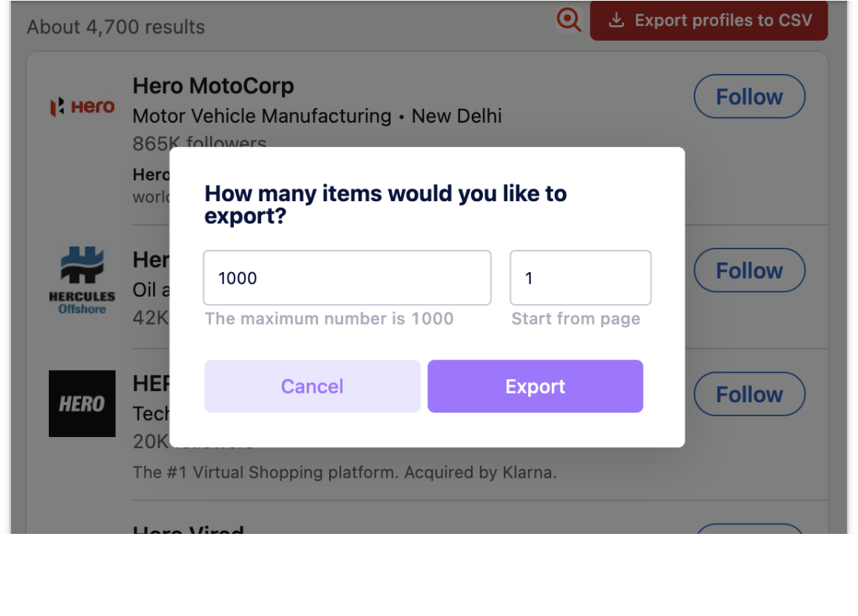
Task: Open the Hero Vired company title
Action: [188, 528]
